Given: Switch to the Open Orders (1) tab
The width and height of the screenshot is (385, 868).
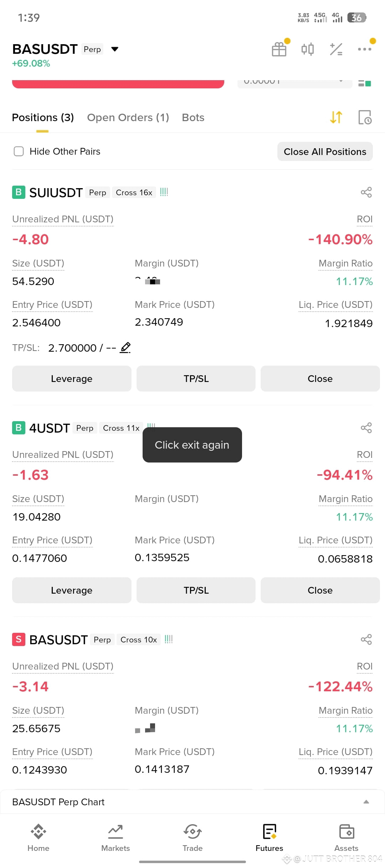Looking at the screenshot, I should [128, 117].
